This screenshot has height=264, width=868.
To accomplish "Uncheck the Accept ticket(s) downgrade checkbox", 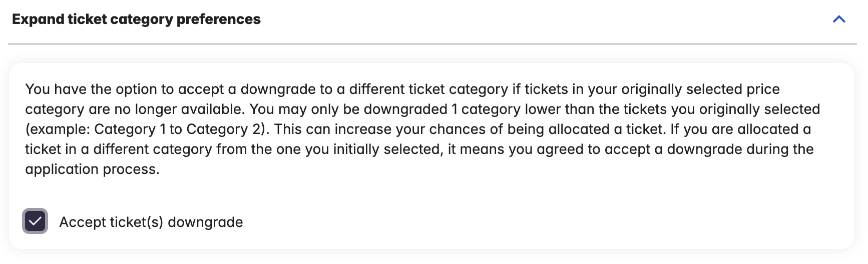I will [35, 221].
